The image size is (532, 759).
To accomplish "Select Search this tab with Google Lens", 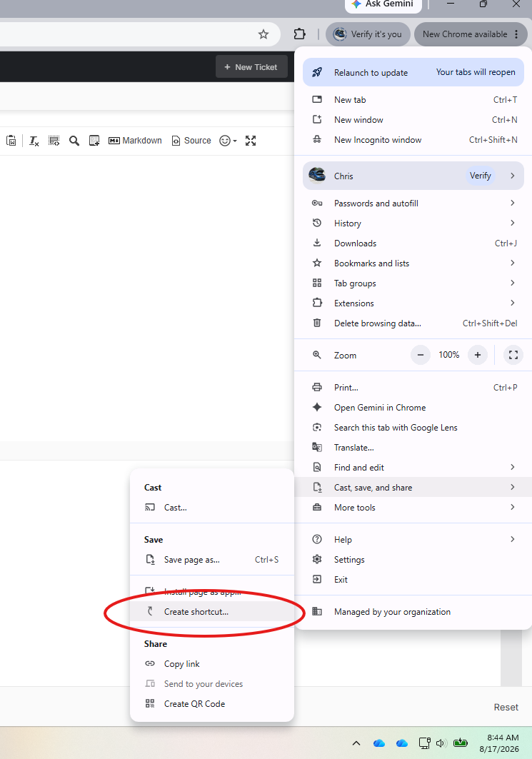I will pos(413,428).
